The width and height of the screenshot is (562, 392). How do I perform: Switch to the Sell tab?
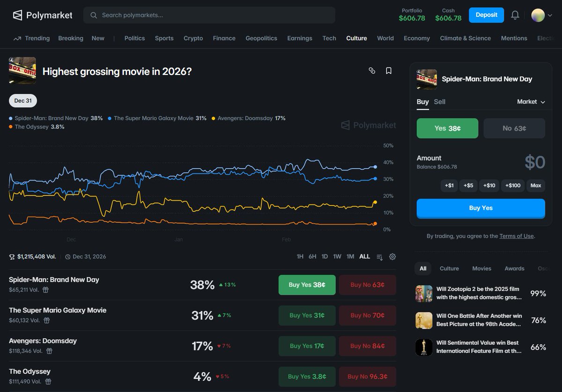[x=440, y=102]
